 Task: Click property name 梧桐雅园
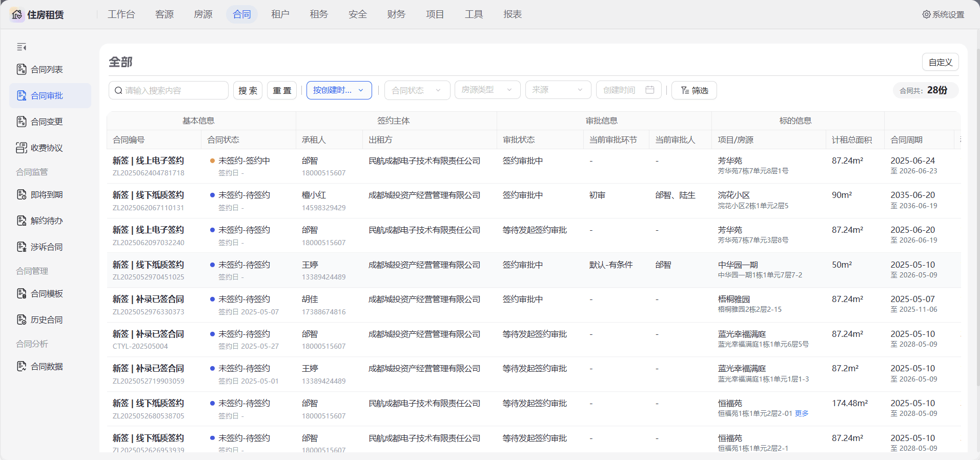pyautogui.click(x=733, y=299)
